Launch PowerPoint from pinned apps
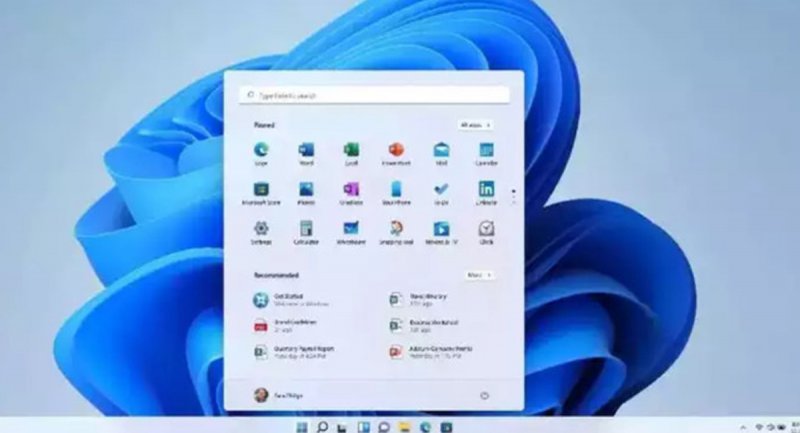This screenshot has height=433, width=800. point(396,154)
